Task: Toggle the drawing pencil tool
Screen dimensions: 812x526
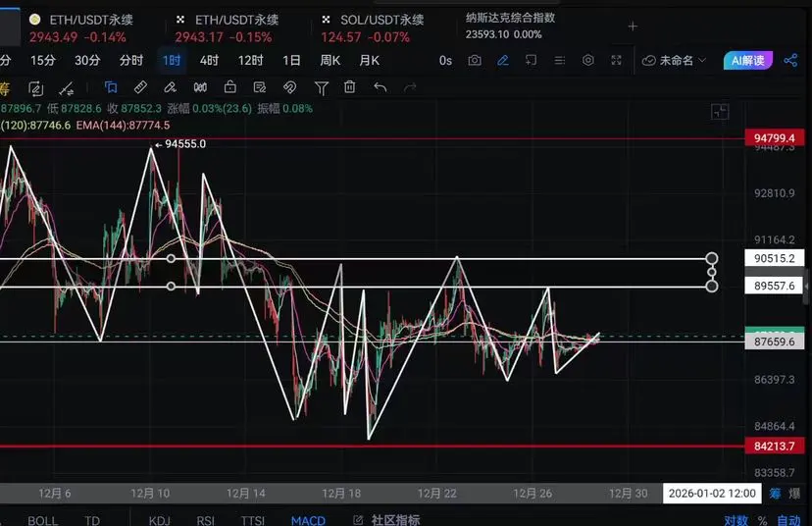Action: (502, 61)
